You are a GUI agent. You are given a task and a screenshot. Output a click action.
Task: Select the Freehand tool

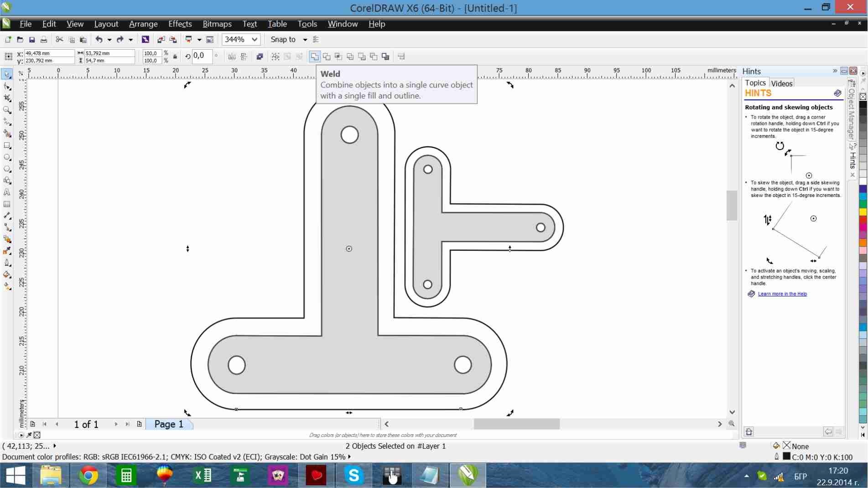click(7, 122)
